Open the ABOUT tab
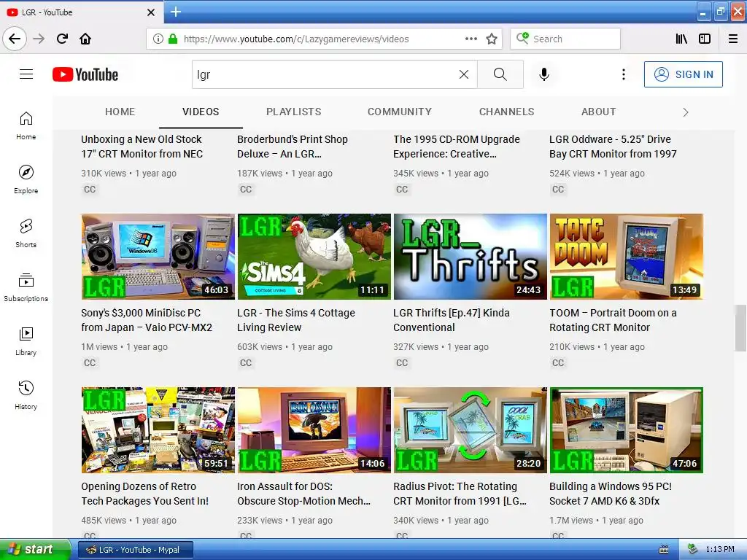The height and width of the screenshot is (560, 747). click(x=598, y=112)
